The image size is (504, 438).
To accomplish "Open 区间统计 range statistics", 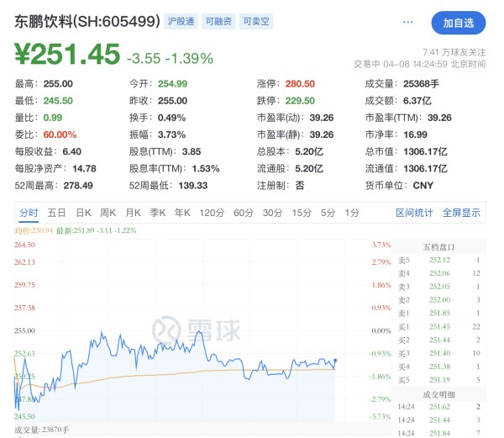I will (414, 213).
